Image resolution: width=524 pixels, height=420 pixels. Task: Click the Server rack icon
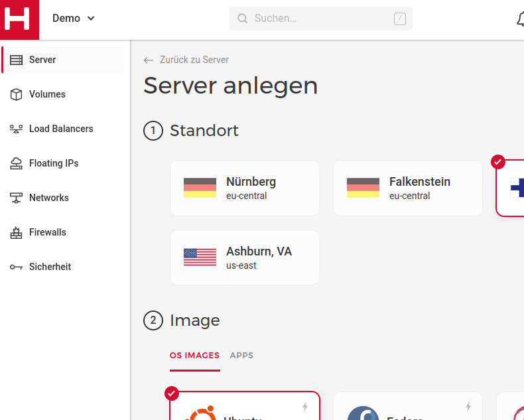(16, 60)
